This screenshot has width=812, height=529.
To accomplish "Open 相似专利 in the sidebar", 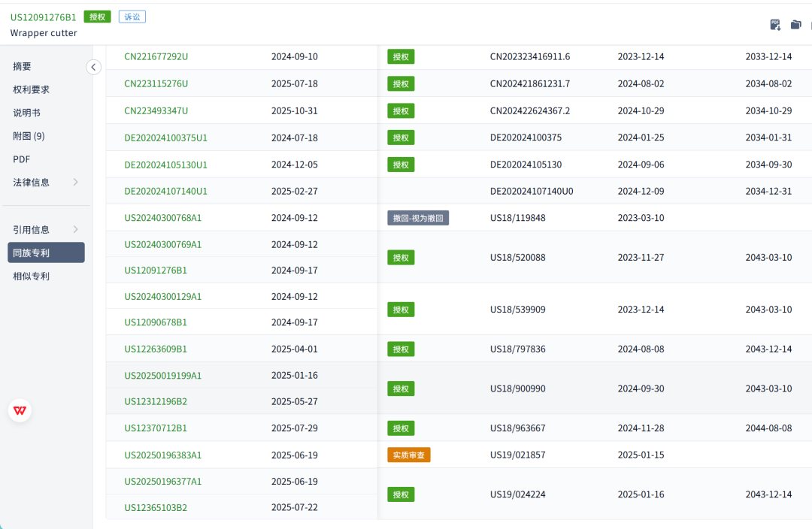I will coord(31,277).
